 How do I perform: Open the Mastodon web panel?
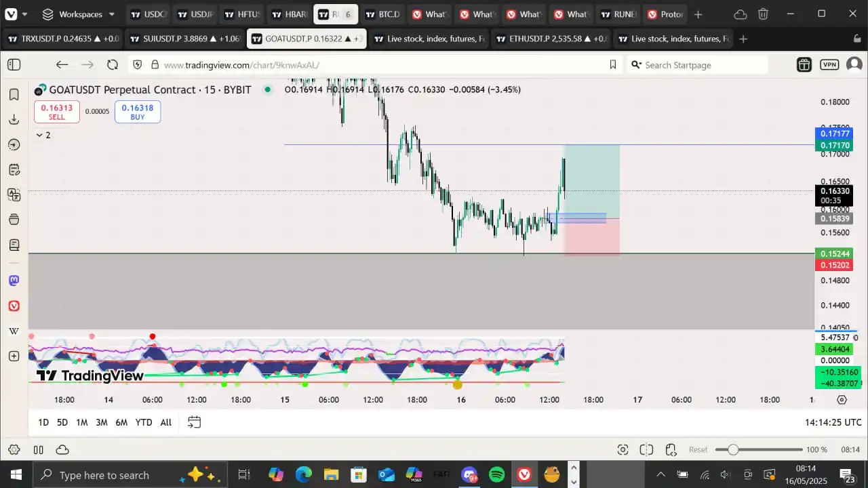[x=14, y=281]
